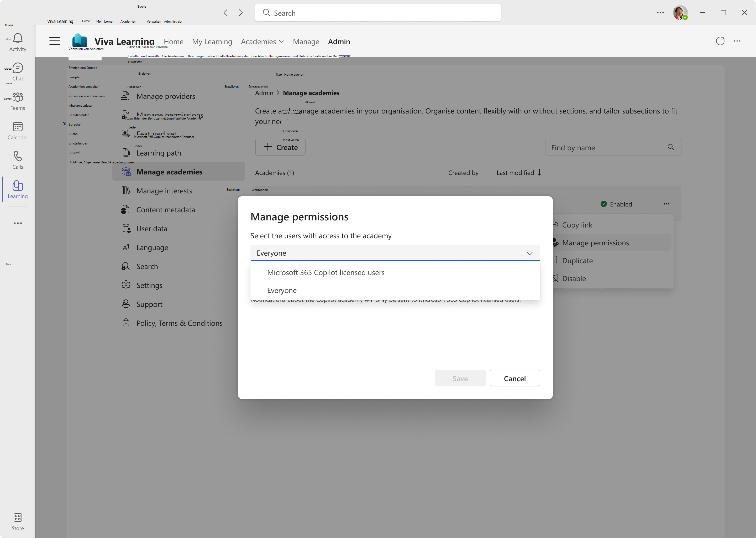Click the Find by name search field
756x538 pixels.
click(x=609, y=147)
